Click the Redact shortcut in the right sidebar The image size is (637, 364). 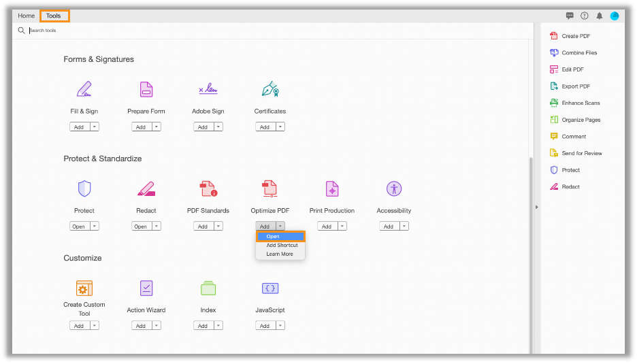(565, 186)
